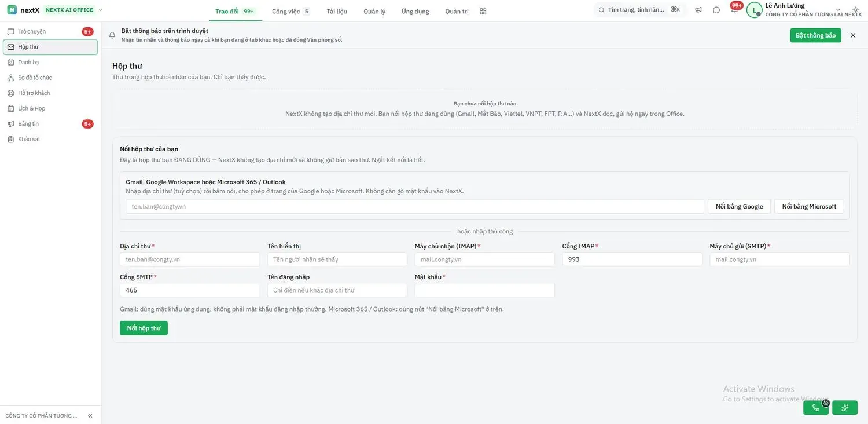Focus the Gmail/Microsoft email address field
This screenshot has height=424, width=868.
tap(415, 206)
